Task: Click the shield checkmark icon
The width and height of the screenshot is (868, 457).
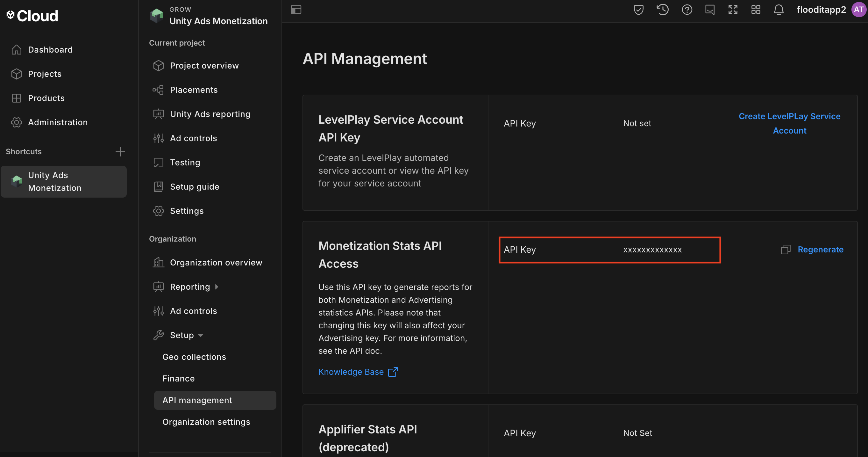Action: click(638, 10)
